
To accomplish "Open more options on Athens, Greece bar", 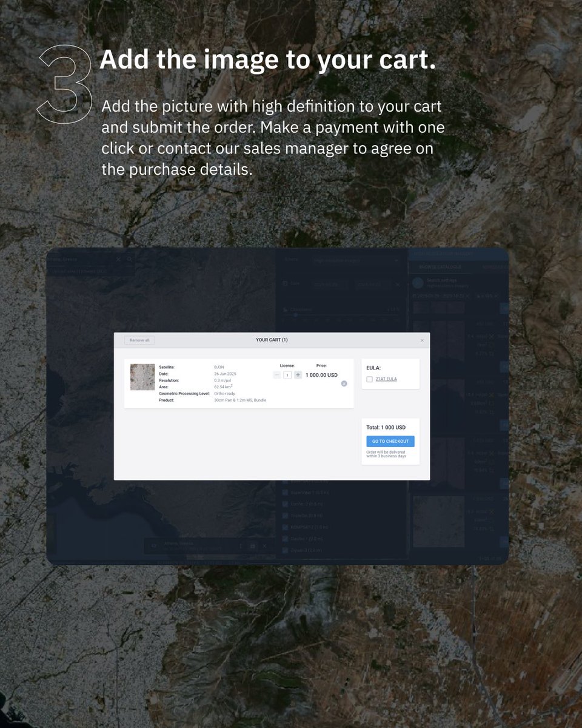I will (x=241, y=546).
